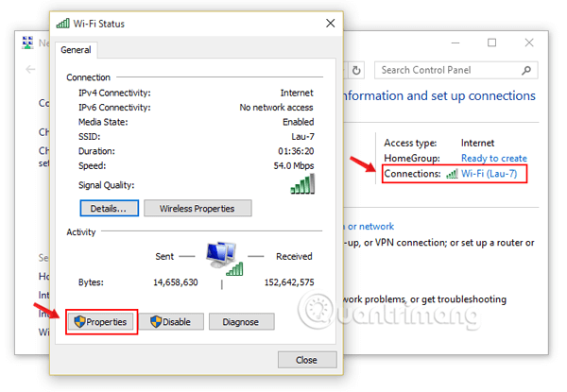Maximize the Network and Sharing Center window
The image size is (567, 392).
(491, 43)
